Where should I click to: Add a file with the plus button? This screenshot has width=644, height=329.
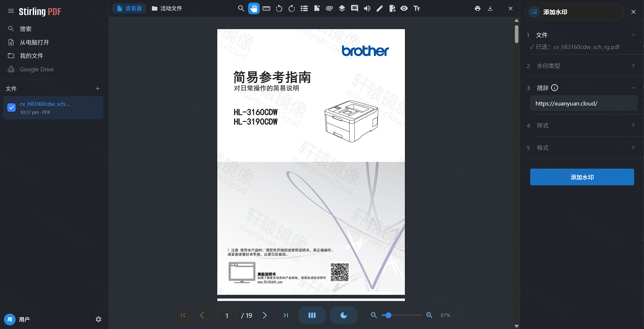pos(98,88)
